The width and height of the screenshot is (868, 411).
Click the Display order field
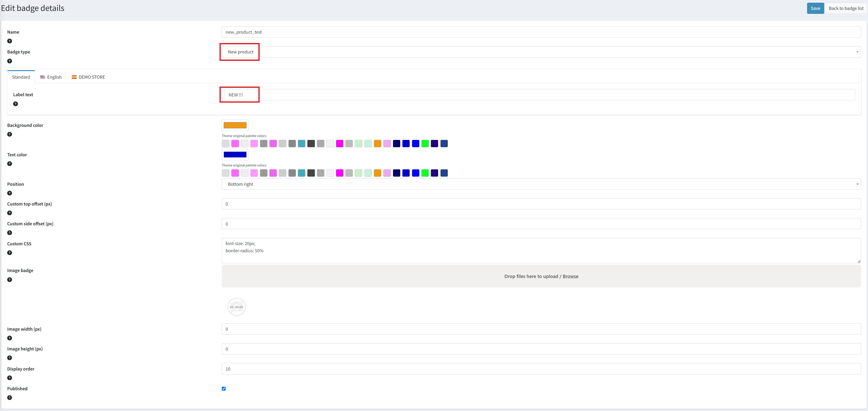[x=541, y=369]
